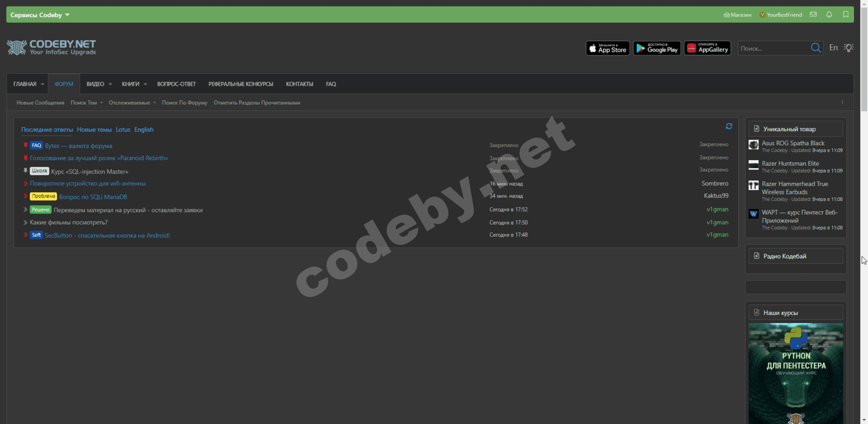Click the Codeby.net logo
This screenshot has width=868, height=424.
click(52, 47)
